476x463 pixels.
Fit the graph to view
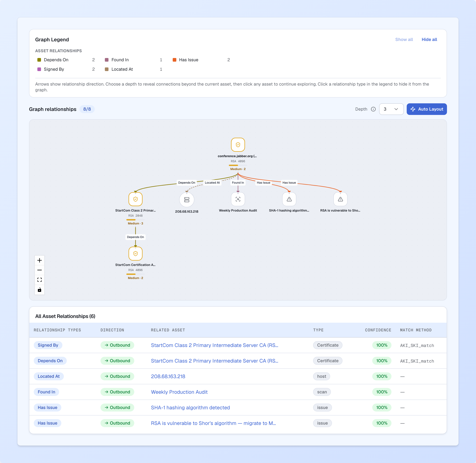(x=39, y=280)
